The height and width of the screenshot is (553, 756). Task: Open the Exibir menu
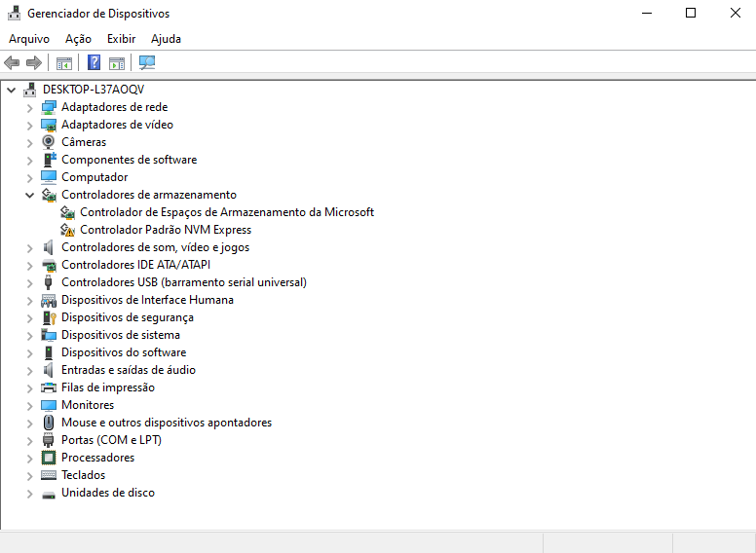[121, 39]
